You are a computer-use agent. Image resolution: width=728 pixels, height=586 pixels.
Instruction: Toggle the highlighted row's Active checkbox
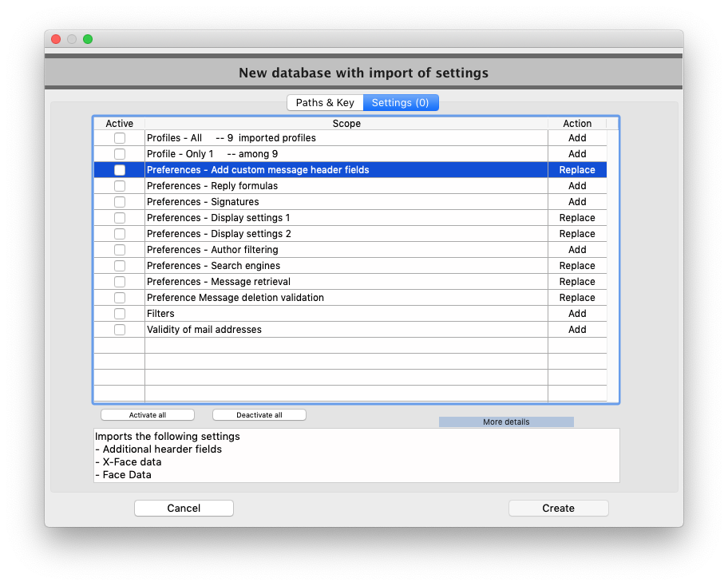point(119,169)
